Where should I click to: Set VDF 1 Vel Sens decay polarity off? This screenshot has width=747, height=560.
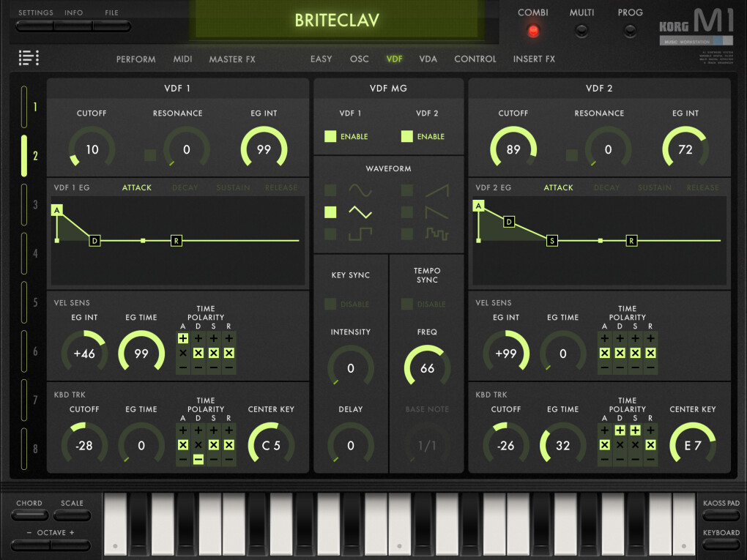198,353
